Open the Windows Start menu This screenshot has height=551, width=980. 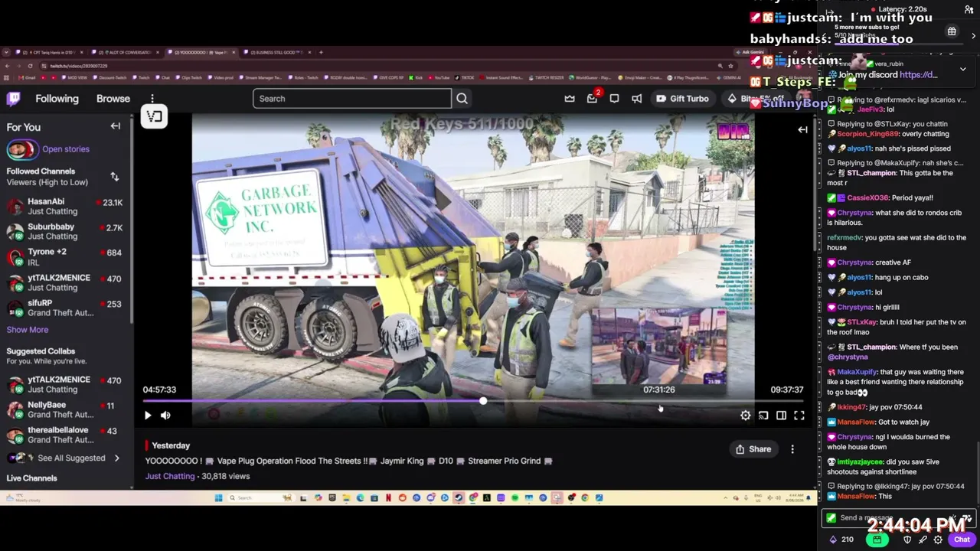[219, 497]
